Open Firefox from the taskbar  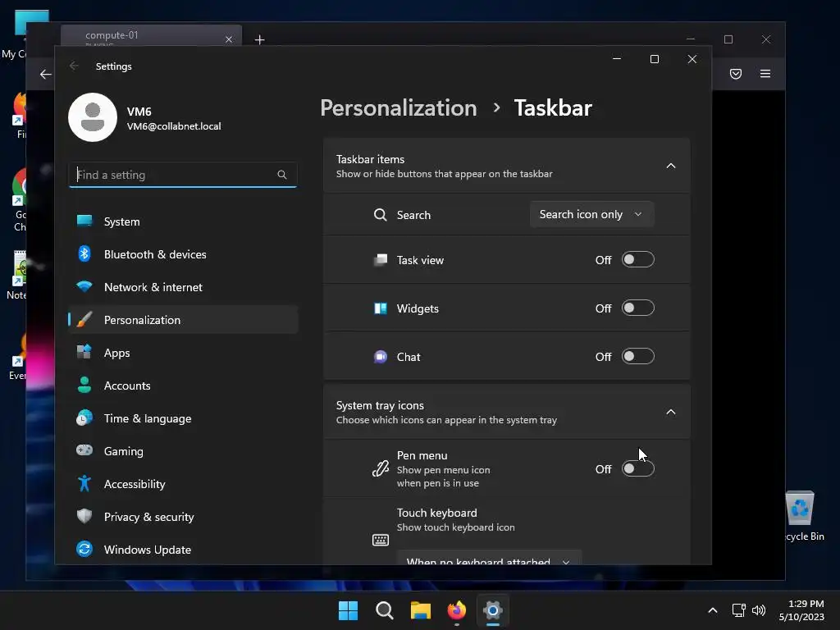click(x=456, y=610)
